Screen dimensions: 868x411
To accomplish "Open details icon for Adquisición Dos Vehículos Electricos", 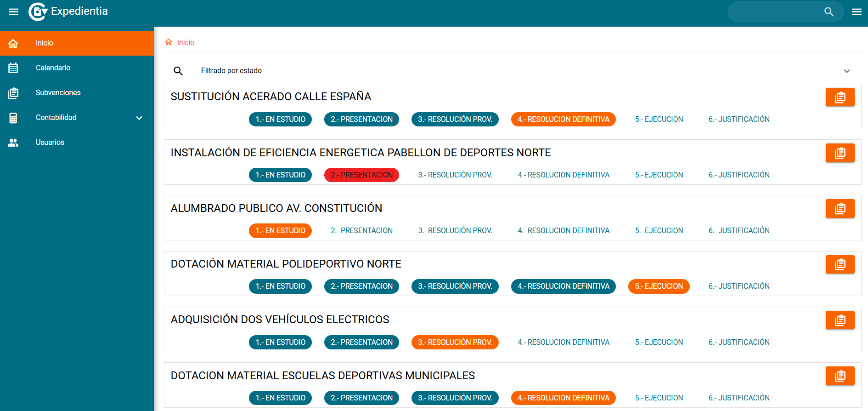I will 840,320.
